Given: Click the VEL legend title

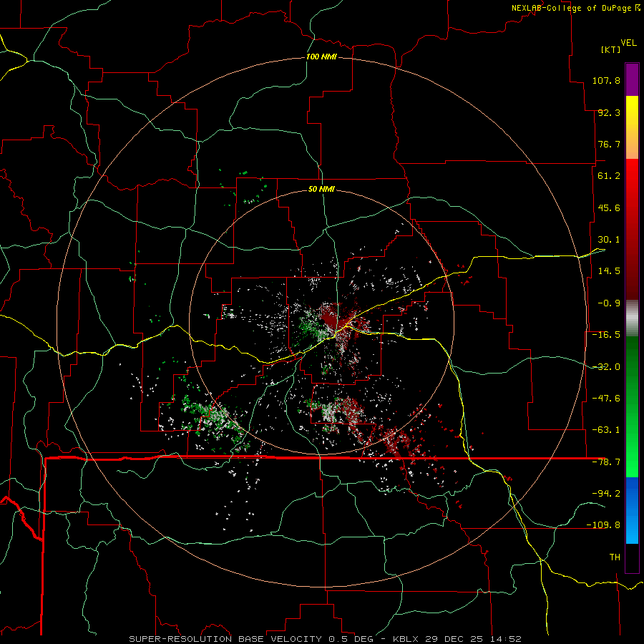Looking at the screenshot, I should click(x=628, y=43).
